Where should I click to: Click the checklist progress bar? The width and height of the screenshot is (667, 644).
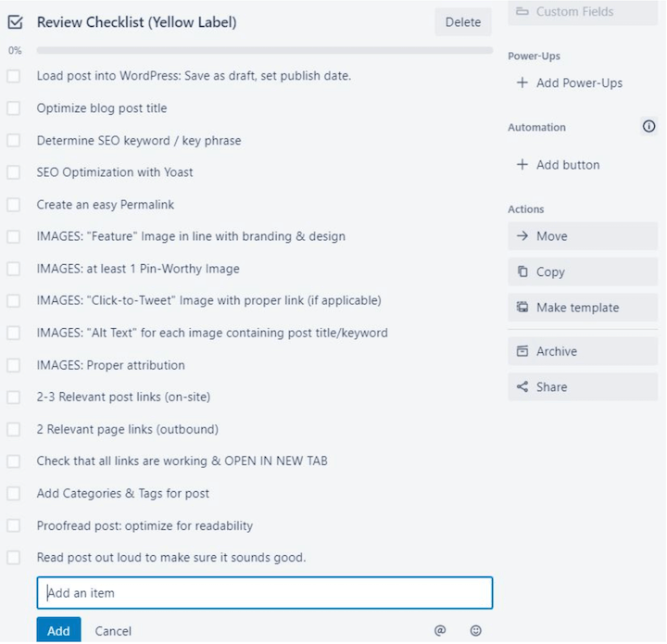point(265,51)
